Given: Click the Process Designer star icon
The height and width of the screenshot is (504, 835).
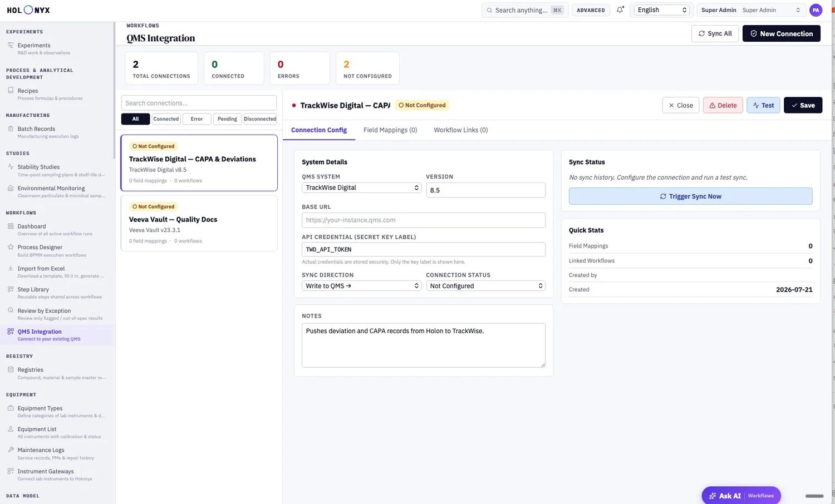Looking at the screenshot, I should (x=11, y=247).
